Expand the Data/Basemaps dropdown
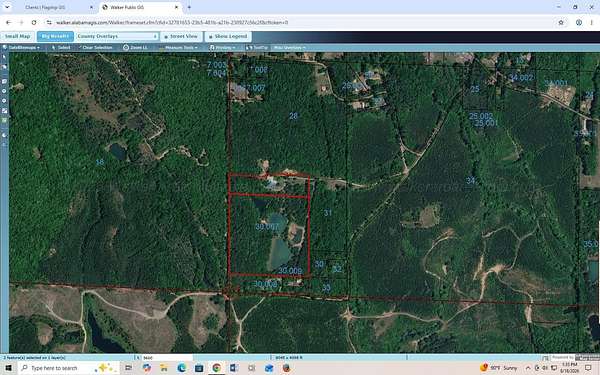The height and width of the screenshot is (375, 600). pyautogui.click(x=21, y=47)
